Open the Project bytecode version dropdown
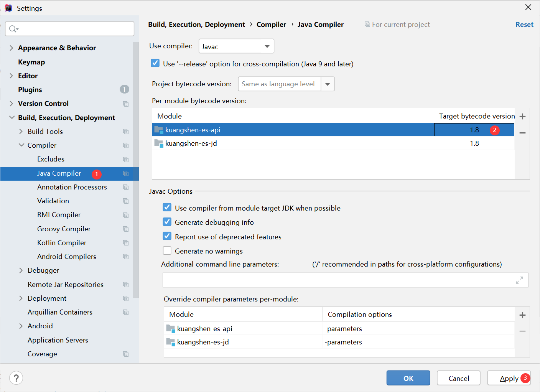This screenshot has height=392, width=540. click(x=328, y=84)
